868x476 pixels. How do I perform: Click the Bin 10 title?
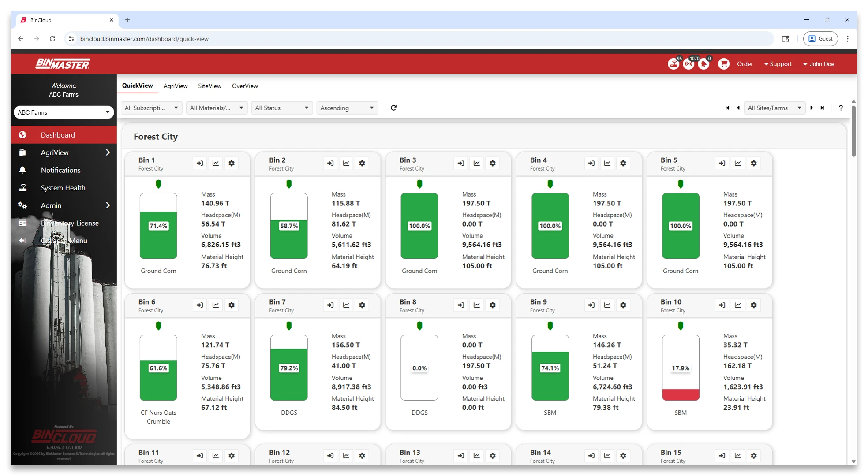click(x=671, y=302)
